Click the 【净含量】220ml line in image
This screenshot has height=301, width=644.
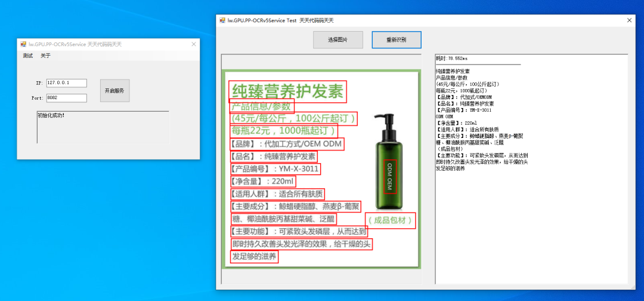point(262,182)
